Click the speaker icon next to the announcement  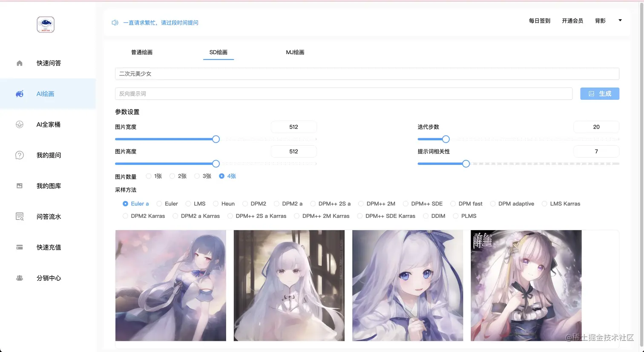tap(115, 22)
